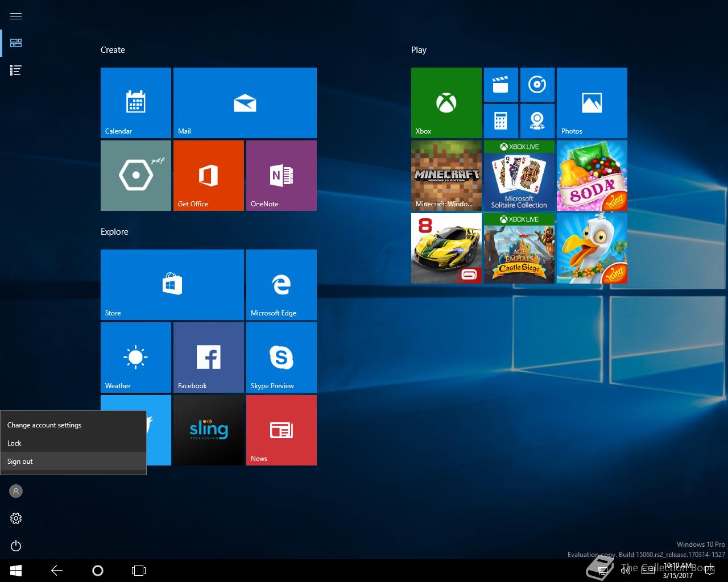Click the Explore group heading
Image resolution: width=728 pixels, height=582 pixels.
coord(114,232)
